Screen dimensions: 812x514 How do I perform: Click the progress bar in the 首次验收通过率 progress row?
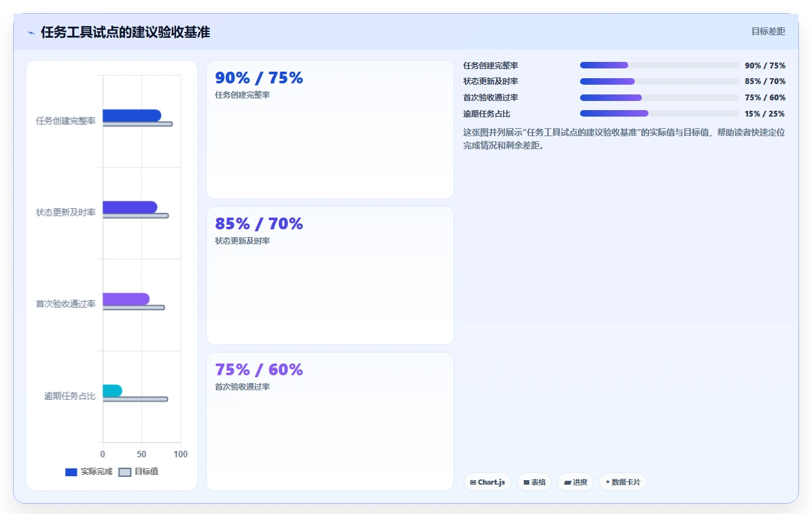pos(660,98)
